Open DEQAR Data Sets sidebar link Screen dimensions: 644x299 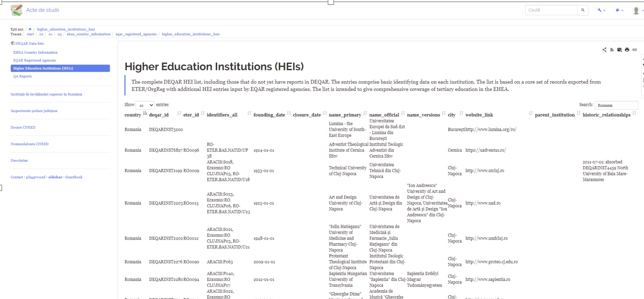(x=29, y=43)
